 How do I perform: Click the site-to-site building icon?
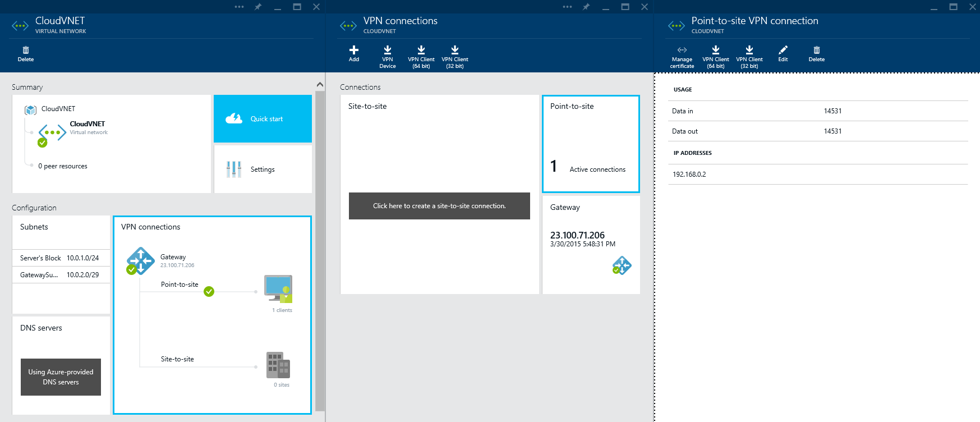point(278,365)
